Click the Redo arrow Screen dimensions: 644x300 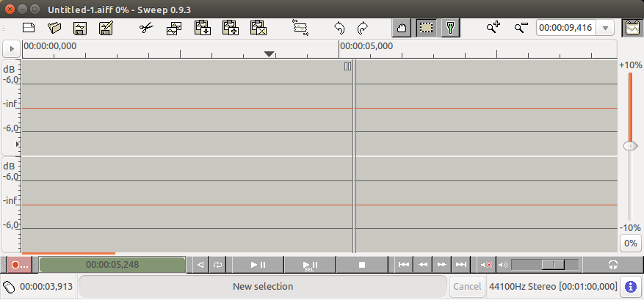(x=362, y=28)
